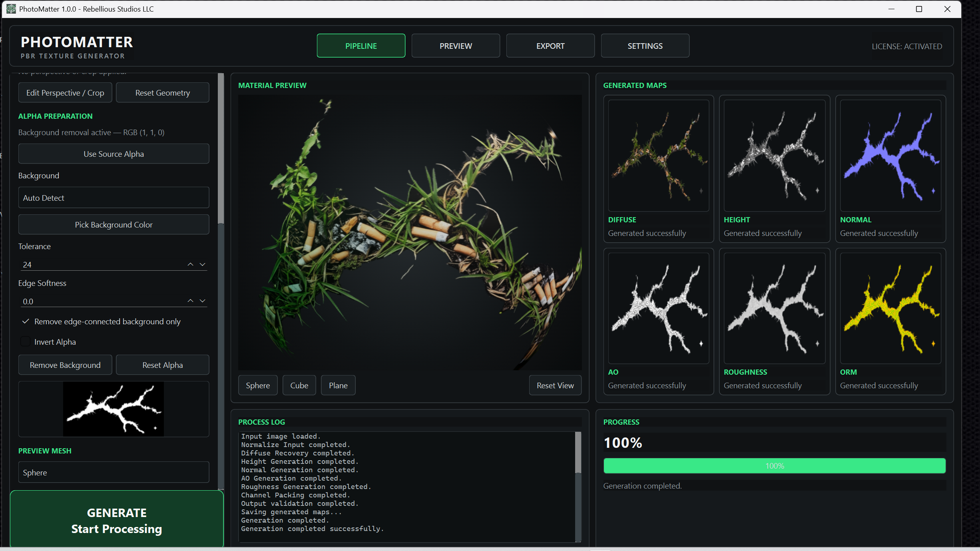The height and width of the screenshot is (551, 980).
Task: Click 'Generation completed successfully.' log line
Action: pos(312,529)
